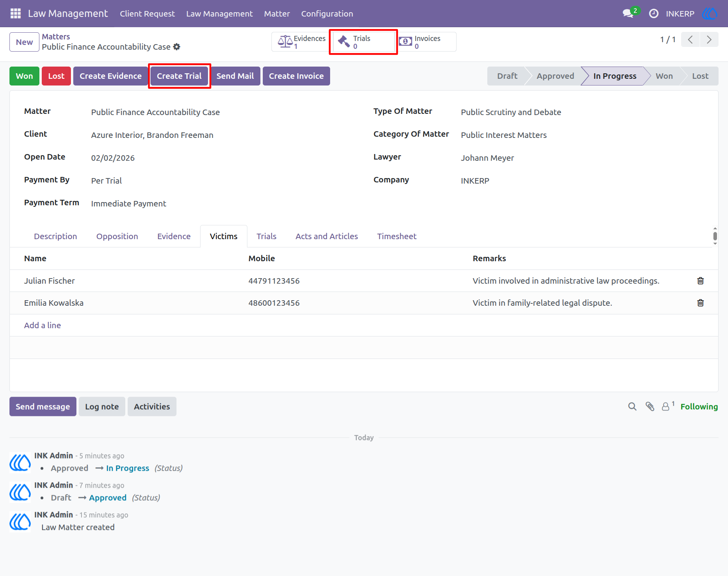Mark the matter as Won
The width and height of the screenshot is (728, 576).
coord(24,76)
